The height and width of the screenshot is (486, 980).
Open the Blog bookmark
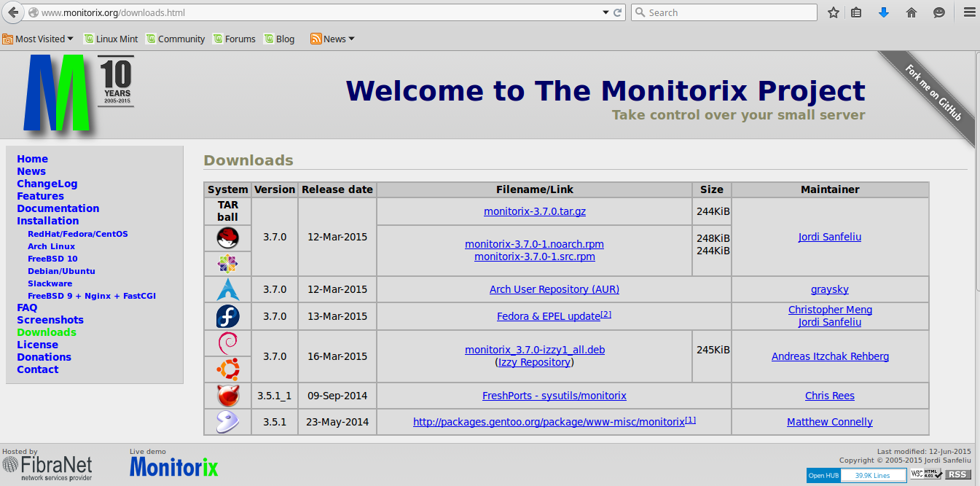(279, 39)
